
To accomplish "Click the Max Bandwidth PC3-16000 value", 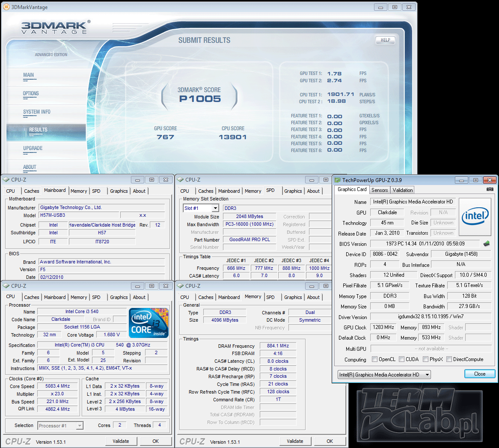I will point(249,224).
